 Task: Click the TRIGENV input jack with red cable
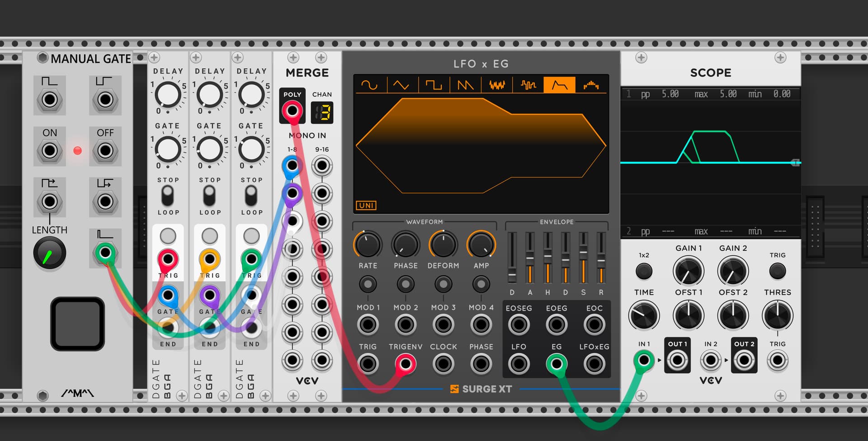(x=406, y=364)
